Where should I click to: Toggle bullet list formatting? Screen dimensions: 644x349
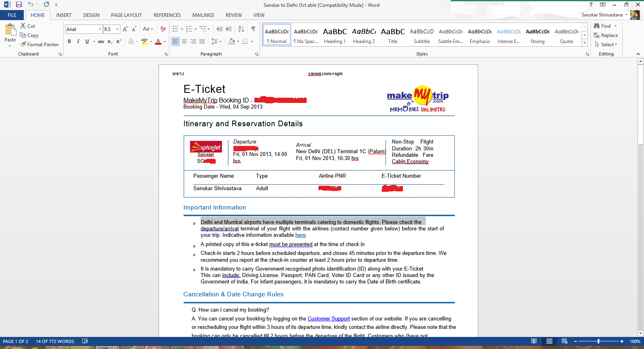[x=175, y=29]
